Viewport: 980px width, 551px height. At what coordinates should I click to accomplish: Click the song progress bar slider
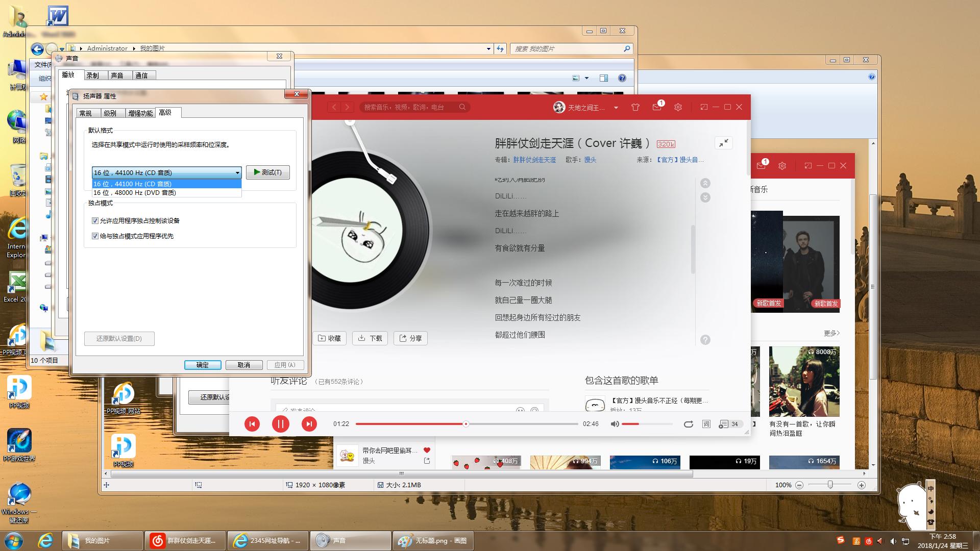pyautogui.click(x=465, y=424)
